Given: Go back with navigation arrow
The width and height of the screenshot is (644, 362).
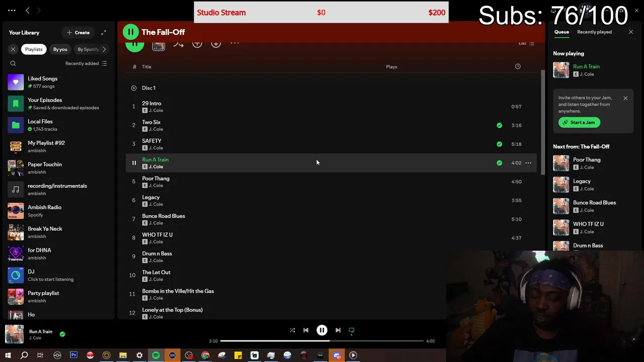Looking at the screenshot, I should pos(28,10).
